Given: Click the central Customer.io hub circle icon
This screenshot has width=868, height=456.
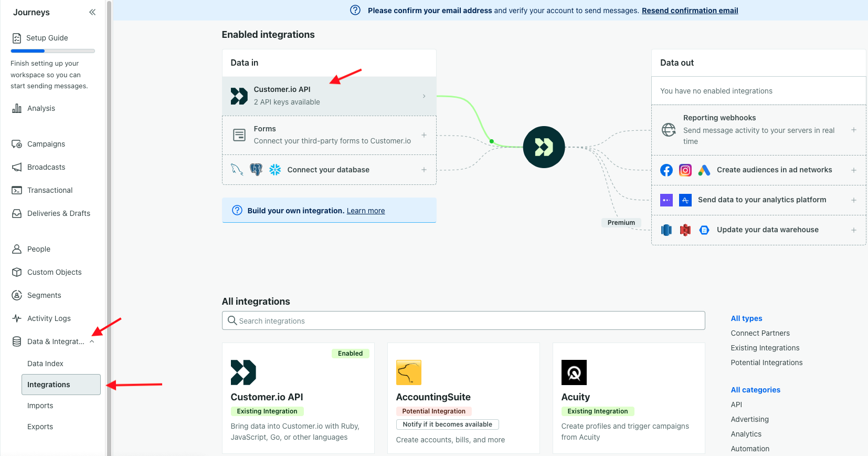Looking at the screenshot, I should click(544, 147).
